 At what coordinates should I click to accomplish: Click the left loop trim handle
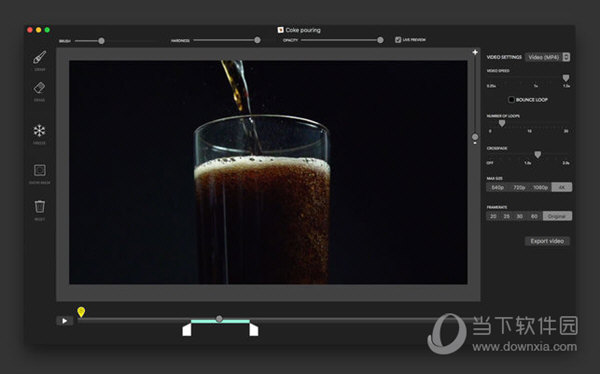click(x=187, y=329)
